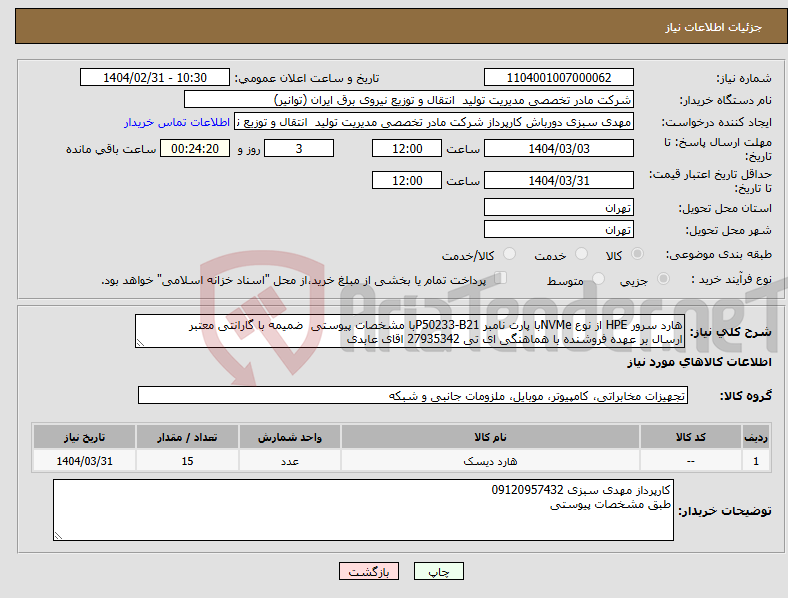
Task: Click the price validity time 12:00 field
Action: (407, 180)
